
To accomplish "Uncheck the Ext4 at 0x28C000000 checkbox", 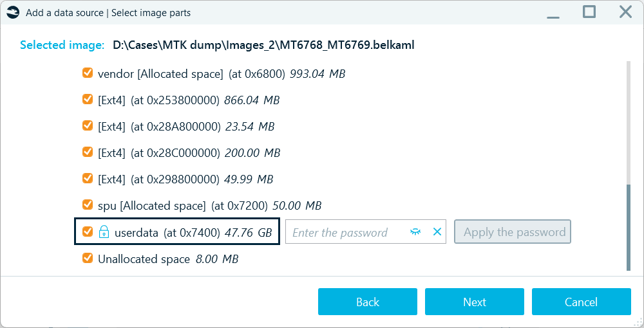I will coord(88,152).
